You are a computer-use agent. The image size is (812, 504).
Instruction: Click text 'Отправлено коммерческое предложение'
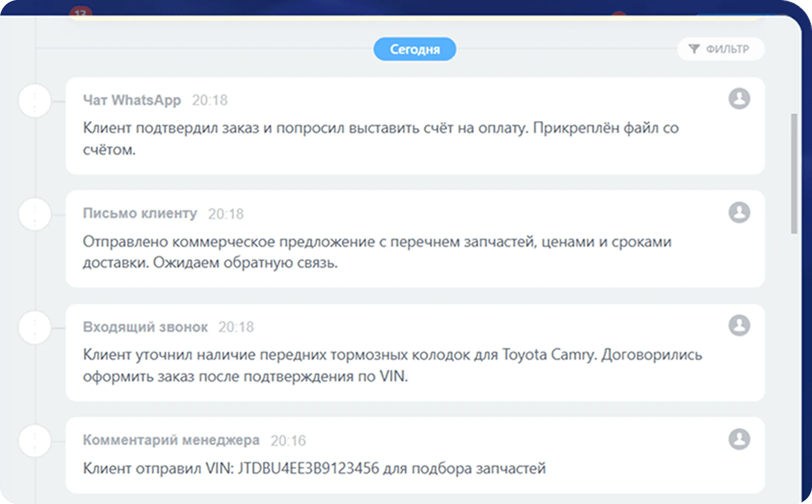coord(229,242)
